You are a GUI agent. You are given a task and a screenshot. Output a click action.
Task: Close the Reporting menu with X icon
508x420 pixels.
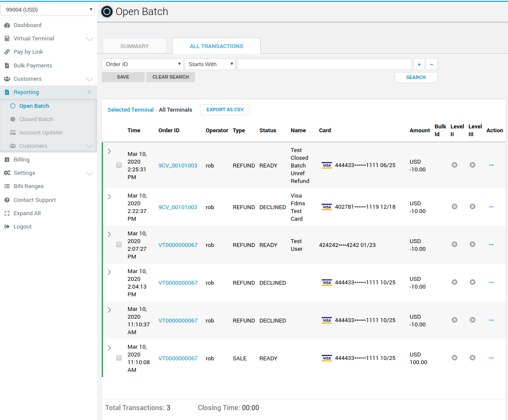pyautogui.click(x=89, y=92)
